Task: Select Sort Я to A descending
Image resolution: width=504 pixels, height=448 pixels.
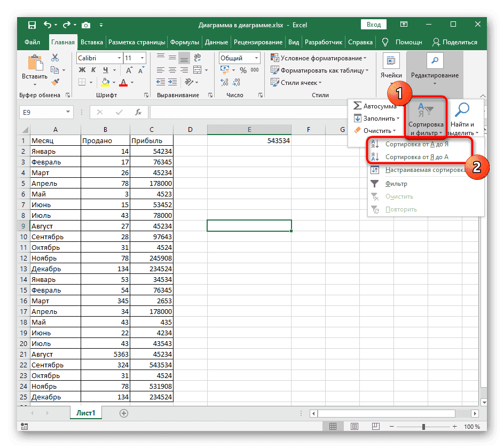Action: [417, 157]
